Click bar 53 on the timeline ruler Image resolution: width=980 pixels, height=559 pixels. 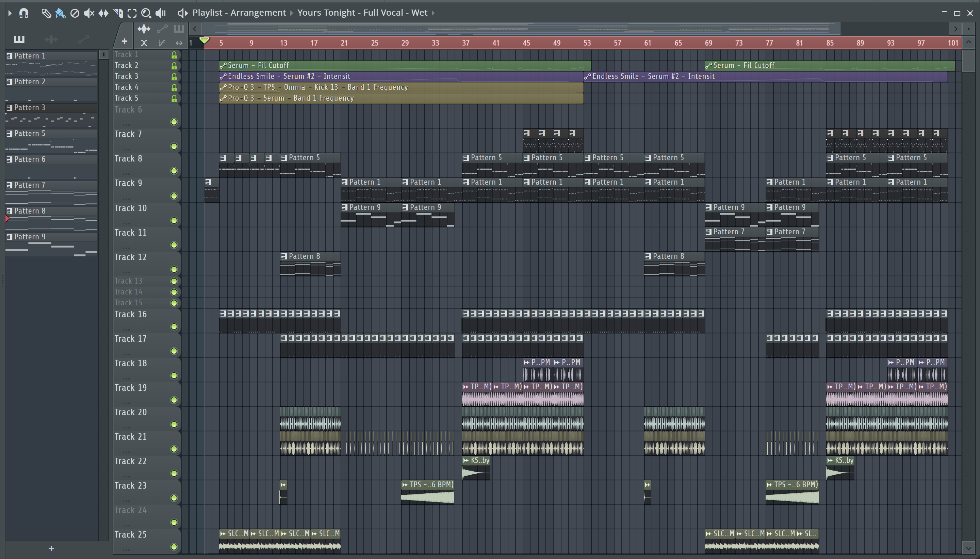[x=587, y=43]
